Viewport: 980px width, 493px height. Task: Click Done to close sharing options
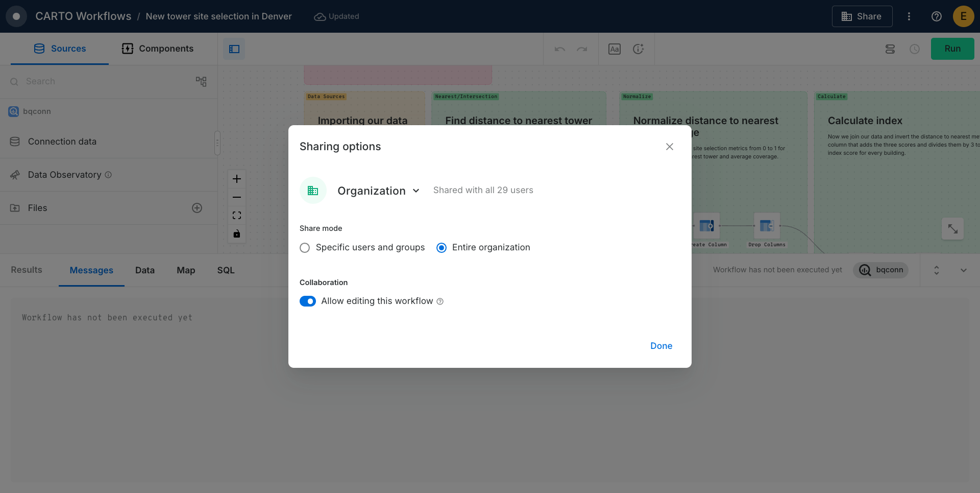[x=661, y=346]
